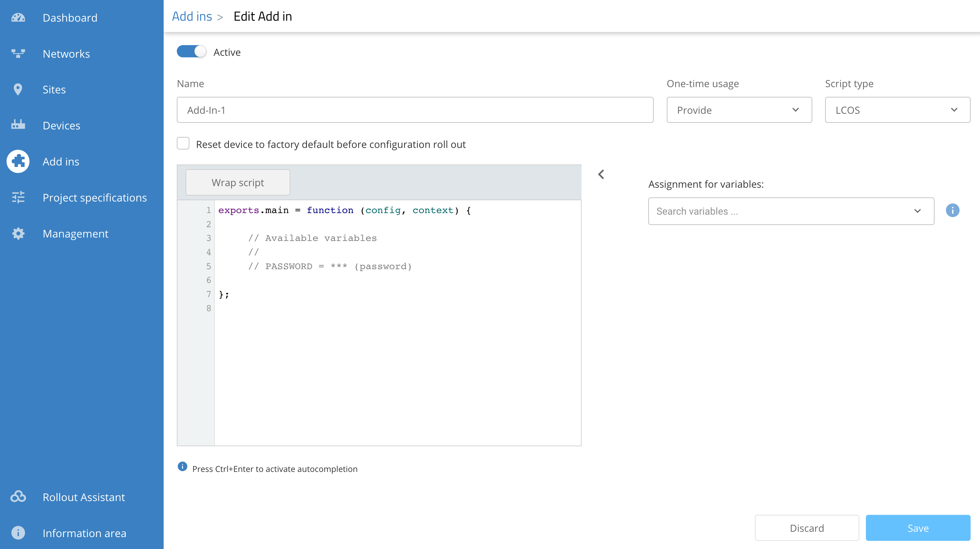Toggle the Active switch off
Image resolution: width=980 pixels, height=549 pixels.
click(x=191, y=52)
